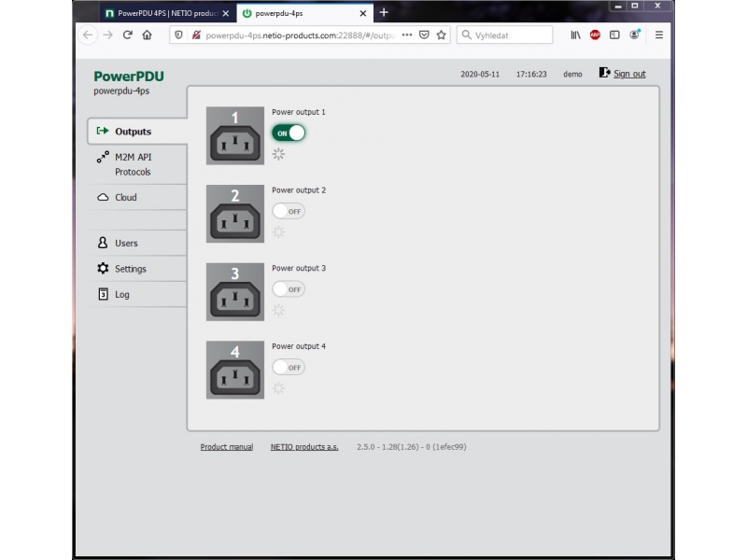Save page to Pocket
This screenshot has height=560, width=747.
tap(424, 35)
